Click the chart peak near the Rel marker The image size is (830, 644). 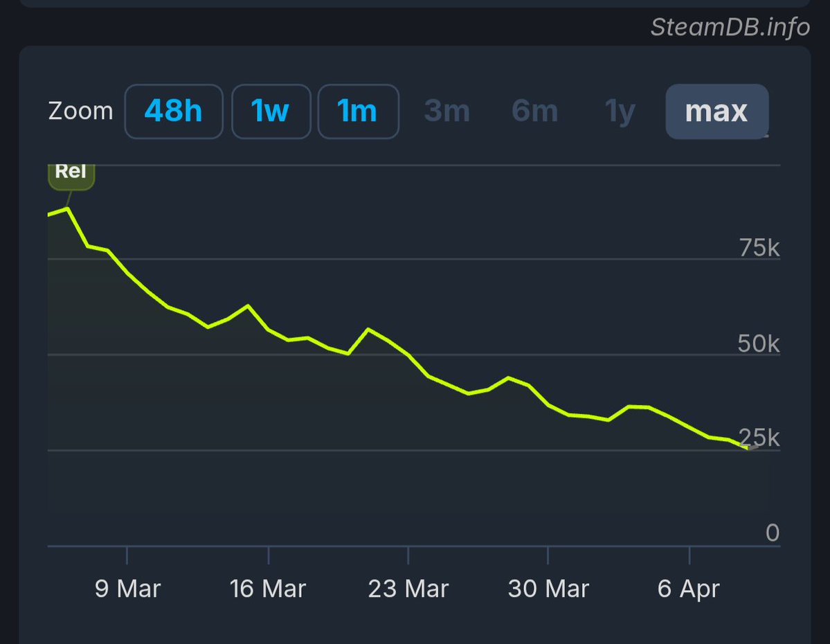[67, 206]
